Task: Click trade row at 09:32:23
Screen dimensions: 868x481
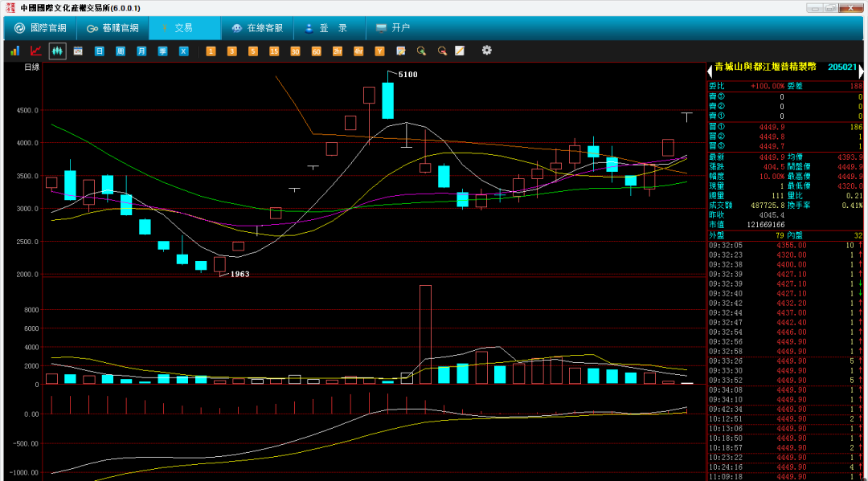Action: click(x=785, y=255)
